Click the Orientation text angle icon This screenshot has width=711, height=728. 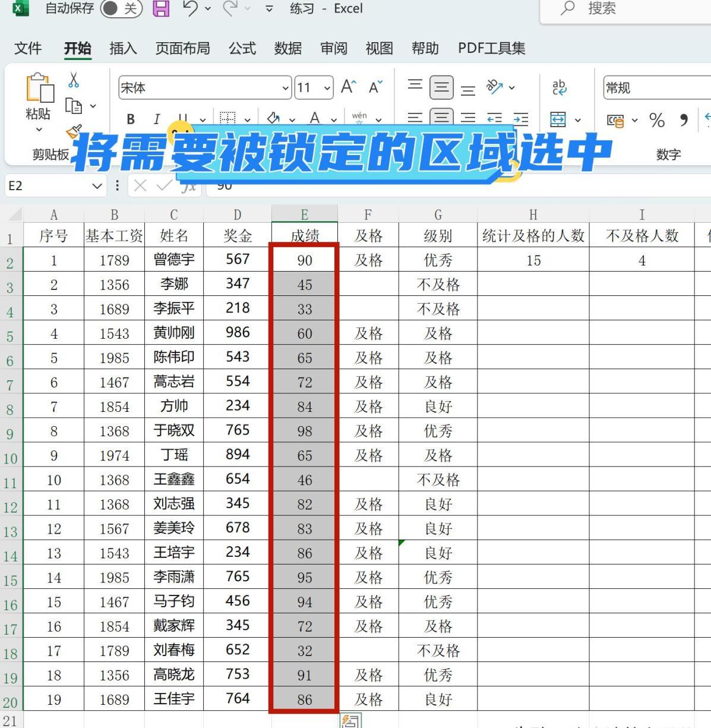[495, 87]
